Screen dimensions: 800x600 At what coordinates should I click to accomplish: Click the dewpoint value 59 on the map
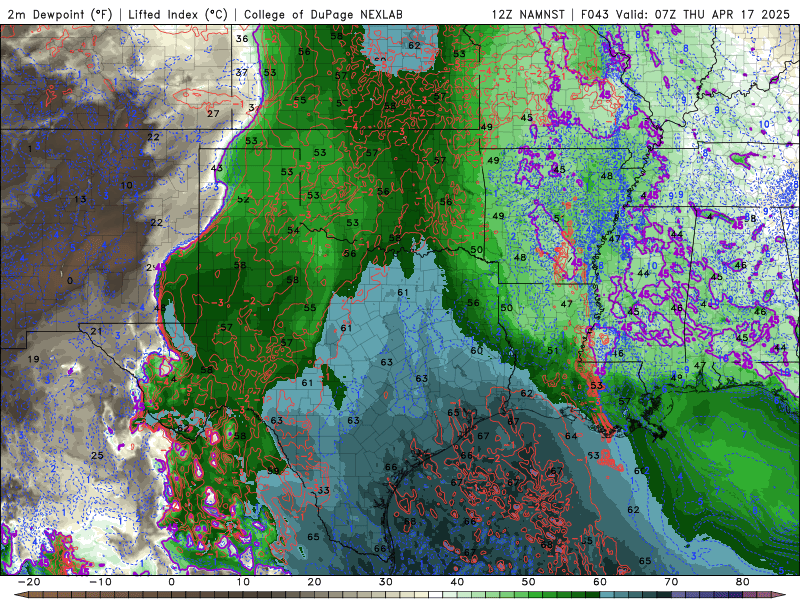pos(273,471)
